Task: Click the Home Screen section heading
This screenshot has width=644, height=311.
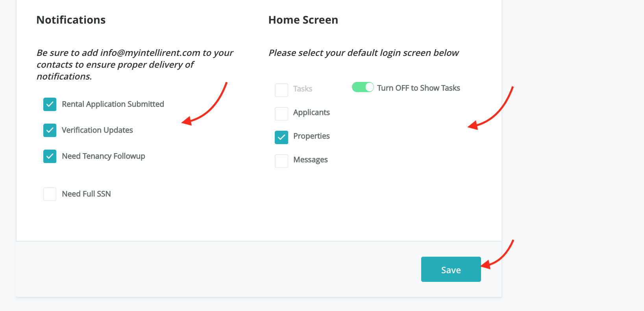Action: [x=303, y=20]
